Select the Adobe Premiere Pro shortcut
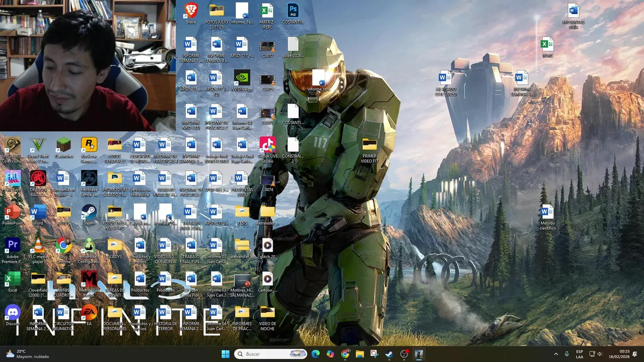 12,251
